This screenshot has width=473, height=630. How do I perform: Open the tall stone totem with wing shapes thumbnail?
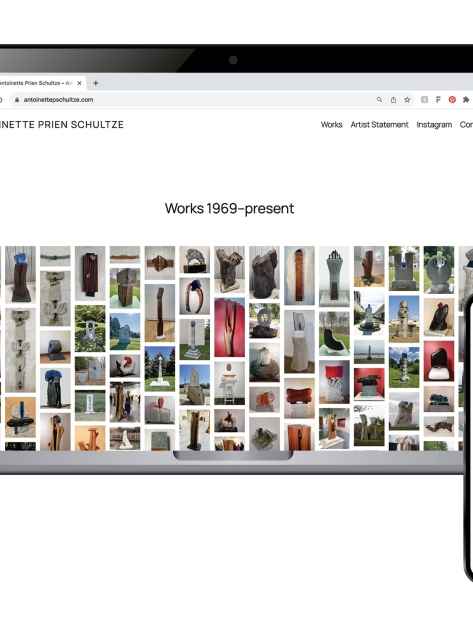pyautogui.click(x=20, y=350)
